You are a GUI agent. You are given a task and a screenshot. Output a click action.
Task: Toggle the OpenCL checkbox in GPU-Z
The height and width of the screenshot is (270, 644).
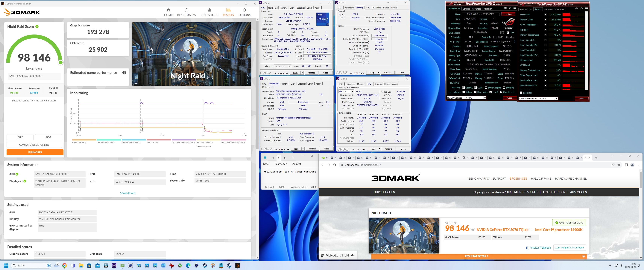(x=463, y=88)
